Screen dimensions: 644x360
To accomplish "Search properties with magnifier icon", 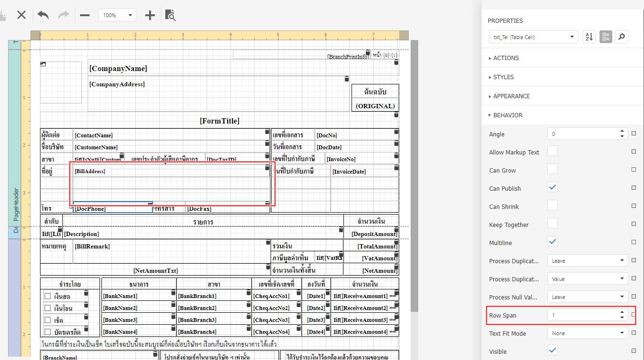I will pyautogui.click(x=621, y=37).
